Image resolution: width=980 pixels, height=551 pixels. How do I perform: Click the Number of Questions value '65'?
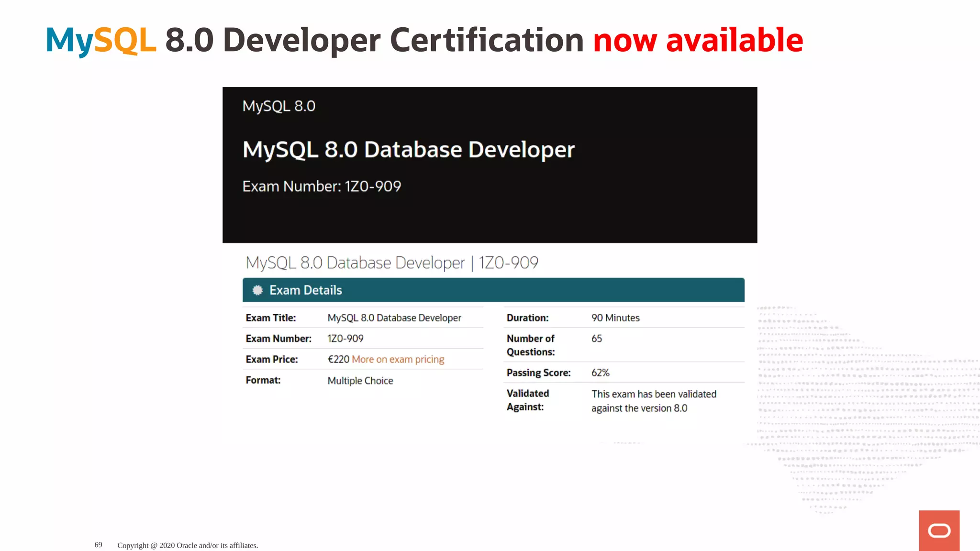click(597, 339)
